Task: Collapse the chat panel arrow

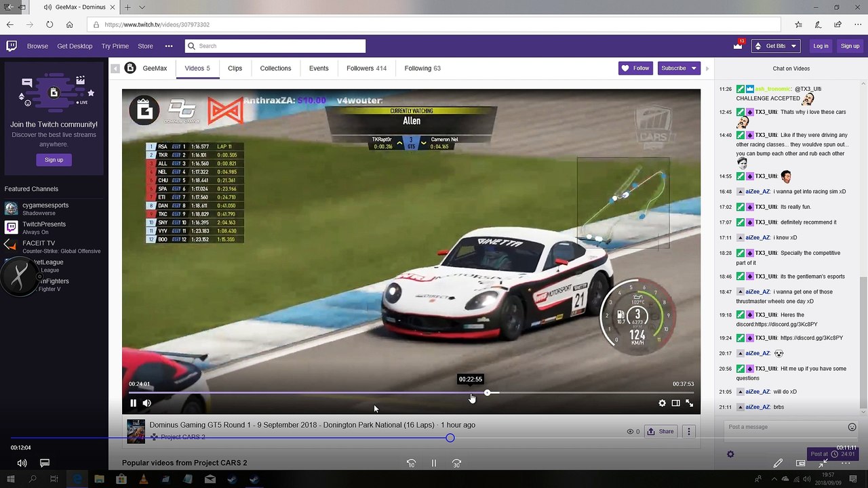Action: pyautogui.click(x=707, y=68)
